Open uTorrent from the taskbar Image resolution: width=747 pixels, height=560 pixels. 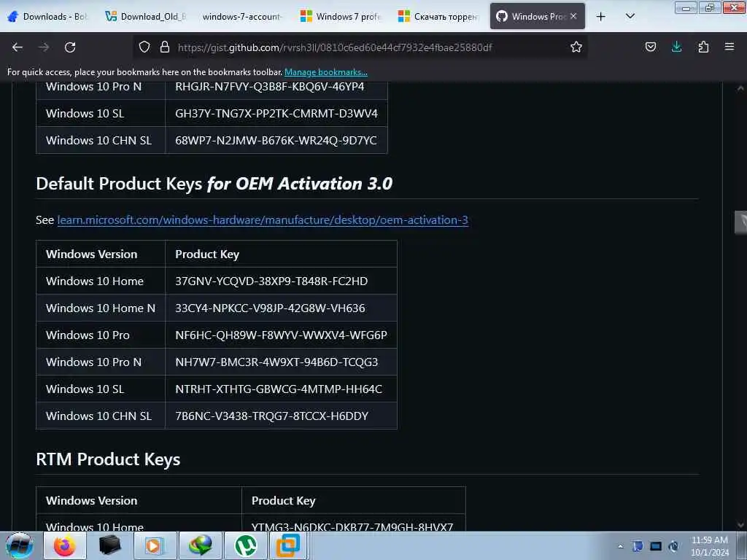point(245,545)
